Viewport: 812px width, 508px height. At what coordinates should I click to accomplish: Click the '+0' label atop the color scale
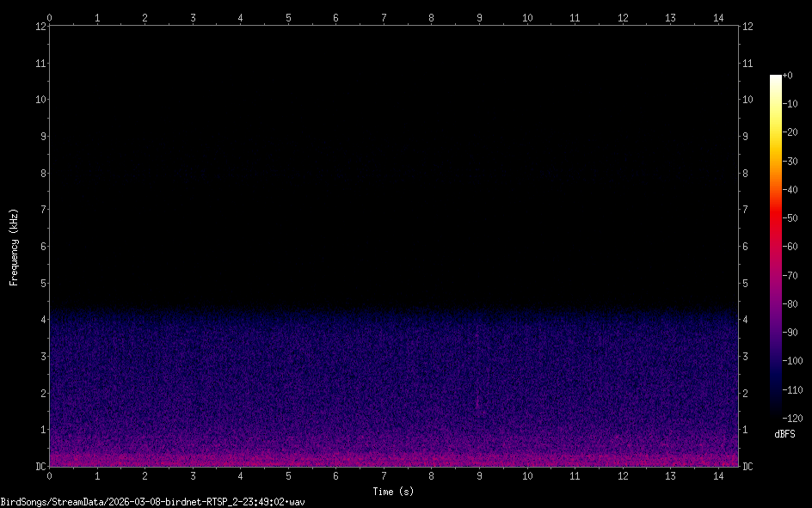[x=788, y=76]
